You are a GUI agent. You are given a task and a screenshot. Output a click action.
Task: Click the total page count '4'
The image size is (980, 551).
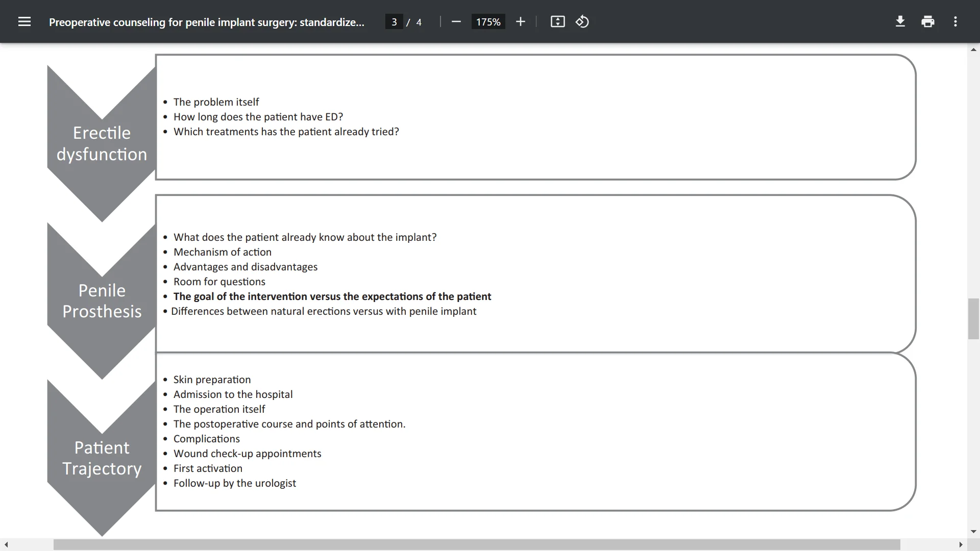(419, 22)
